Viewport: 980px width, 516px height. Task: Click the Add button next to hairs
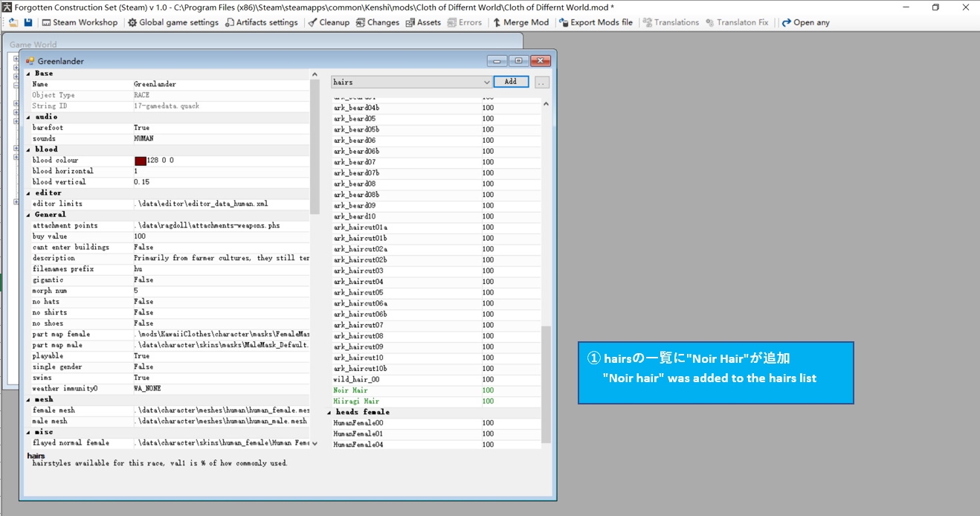pos(511,82)
